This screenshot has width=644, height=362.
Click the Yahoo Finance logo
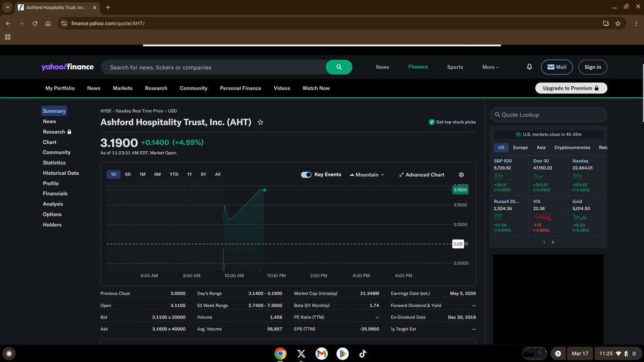[x=67, y=67]
